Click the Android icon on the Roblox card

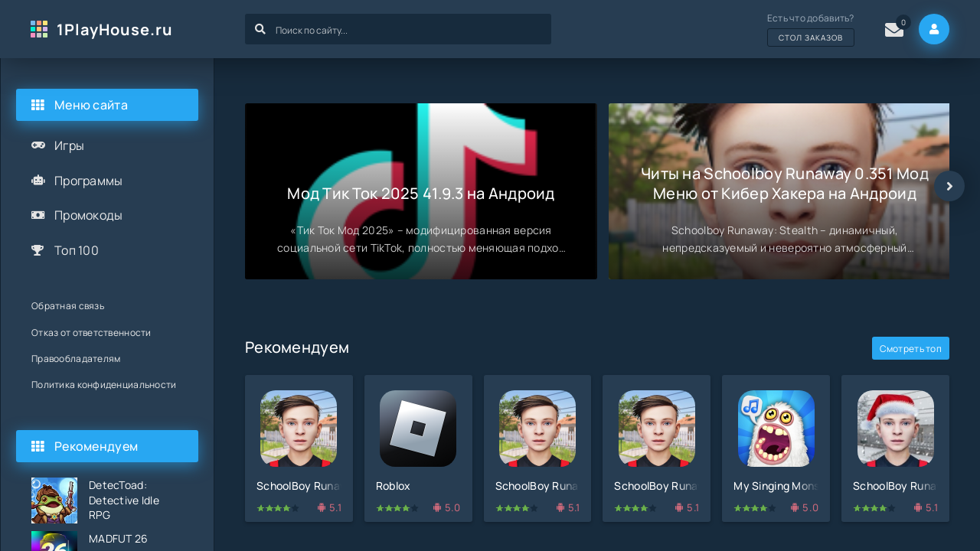tap(437, 507)
